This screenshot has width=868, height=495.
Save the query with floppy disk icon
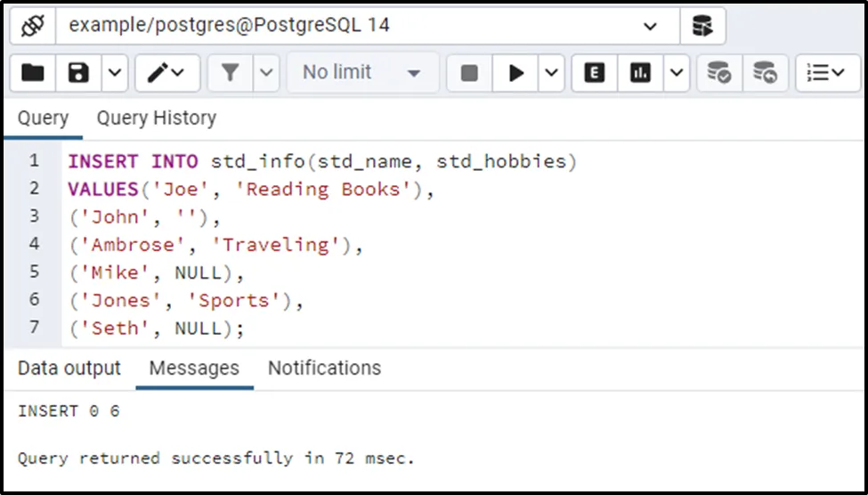pyautogui.click(x=79, y=73)
